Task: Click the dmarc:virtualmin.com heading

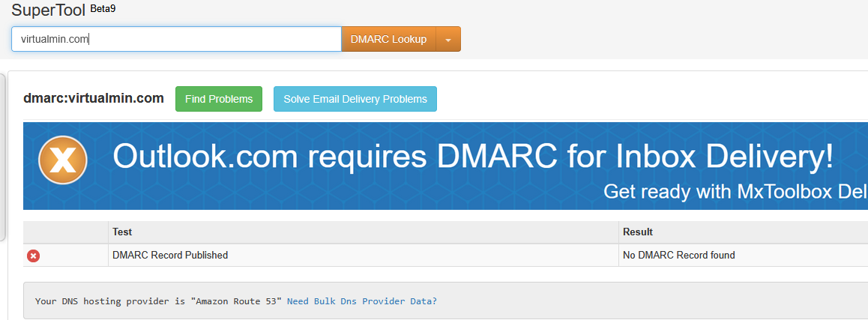Action: (x=94, y=98)
